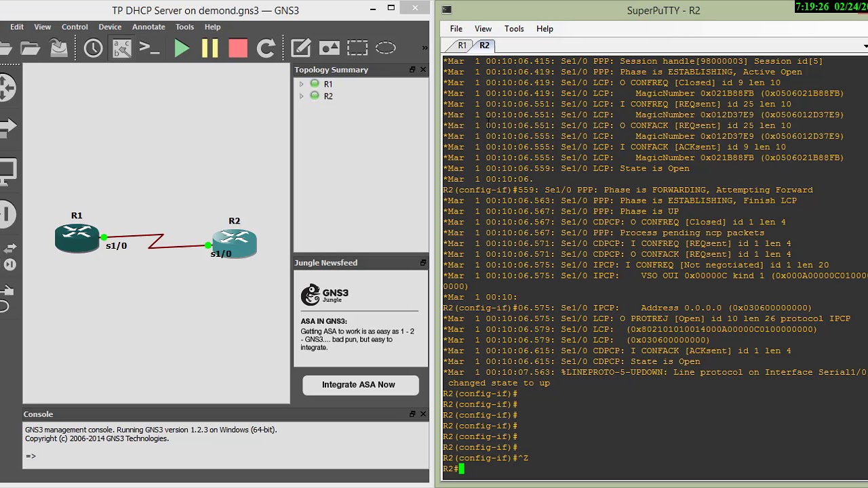This screenshot has width=868, height=488.
Task: Expand R1 in Topology Summary
Action: [x=302, y=84]
